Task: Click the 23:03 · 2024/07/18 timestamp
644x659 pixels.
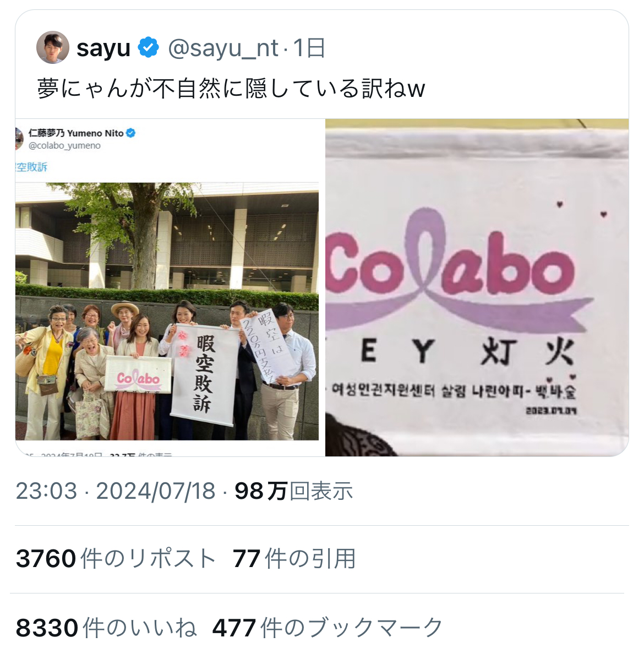Action: click(x=116, y=491)
